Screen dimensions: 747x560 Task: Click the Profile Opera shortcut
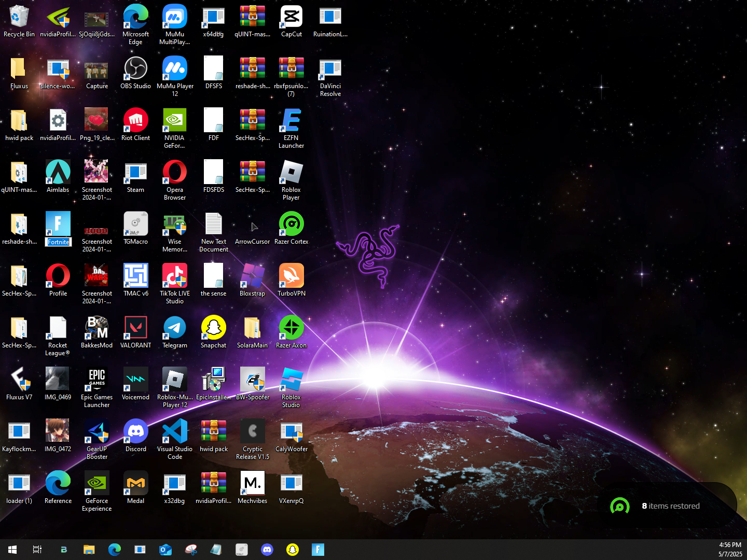click(x=58, y=281)
